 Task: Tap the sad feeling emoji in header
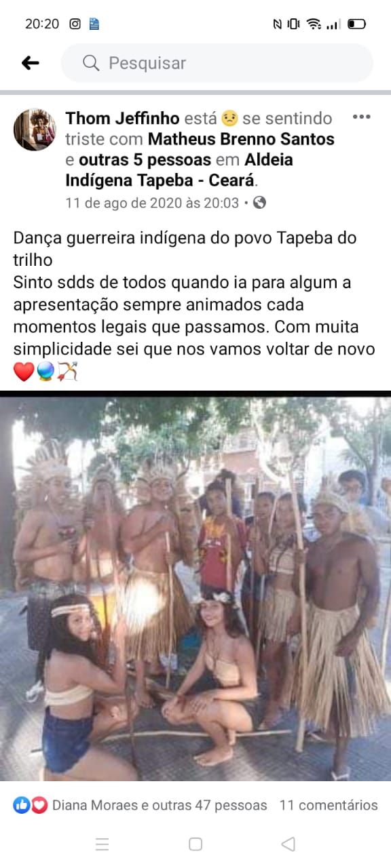click(229, 119)
